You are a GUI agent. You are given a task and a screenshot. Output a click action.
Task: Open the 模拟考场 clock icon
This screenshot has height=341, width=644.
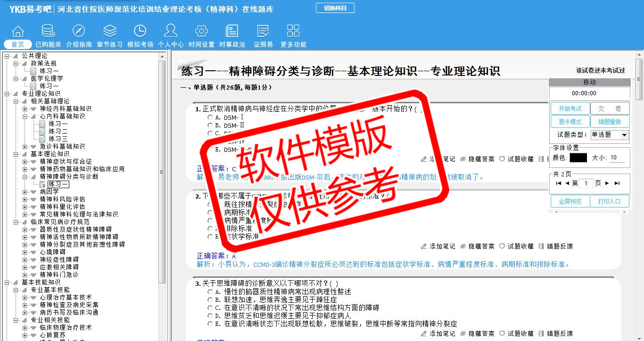pos(140,31)
